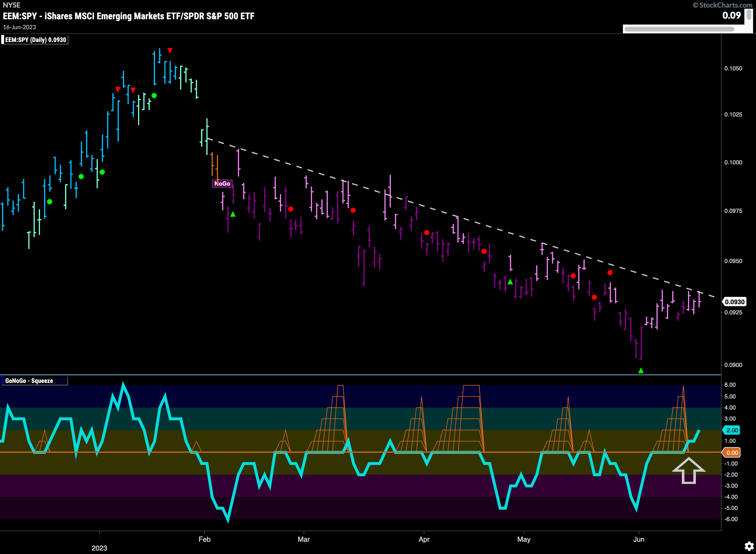Click the green up-triangle marker in early February

tap(233, 214)
